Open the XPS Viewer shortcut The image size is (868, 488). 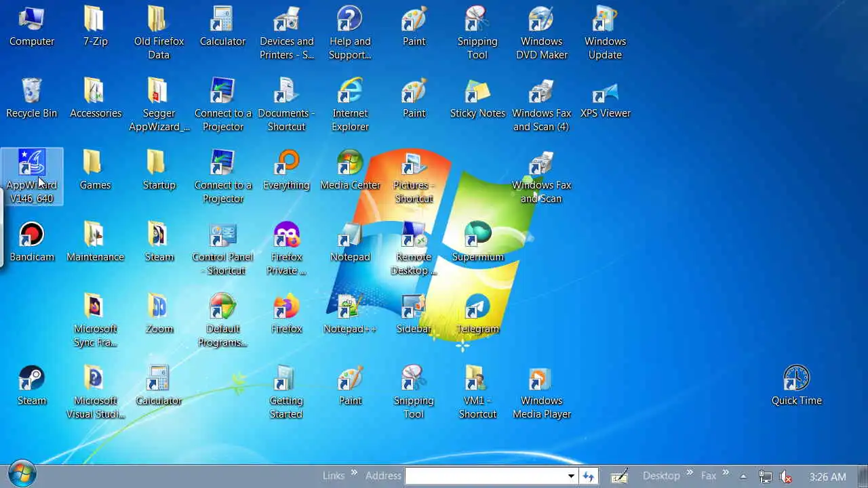606,99
